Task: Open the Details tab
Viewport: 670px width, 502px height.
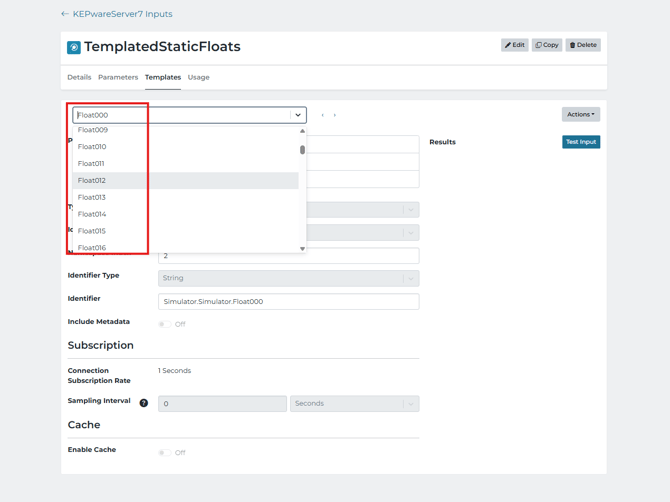Action: coord(79,77)
